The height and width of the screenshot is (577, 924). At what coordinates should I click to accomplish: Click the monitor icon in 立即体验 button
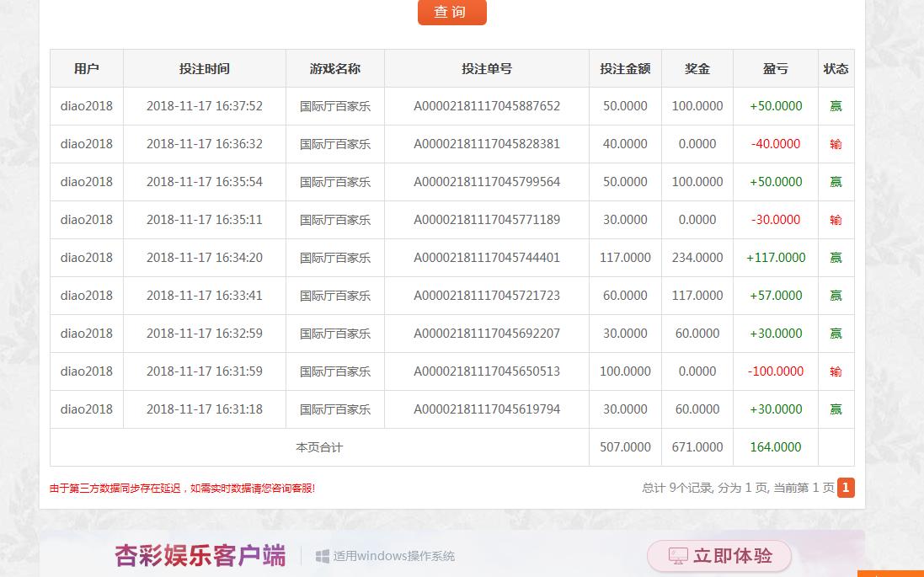point(678,556)
